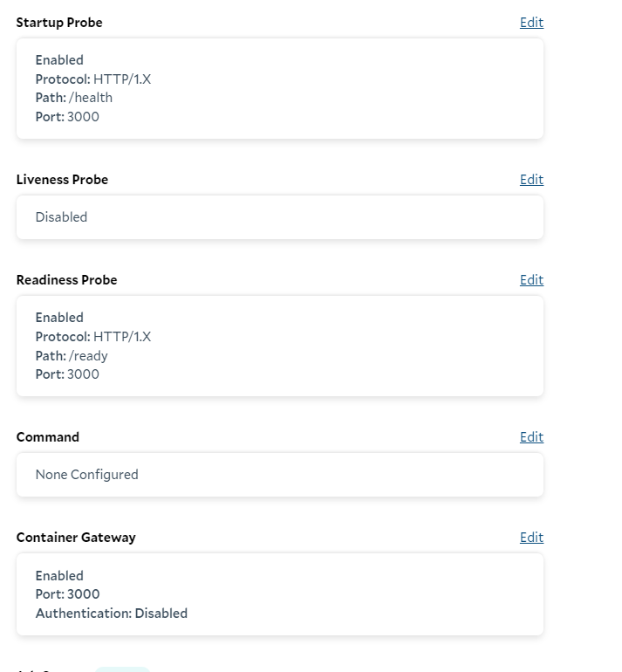Click Enabled status in Container Gateway card

coord(59,576)
